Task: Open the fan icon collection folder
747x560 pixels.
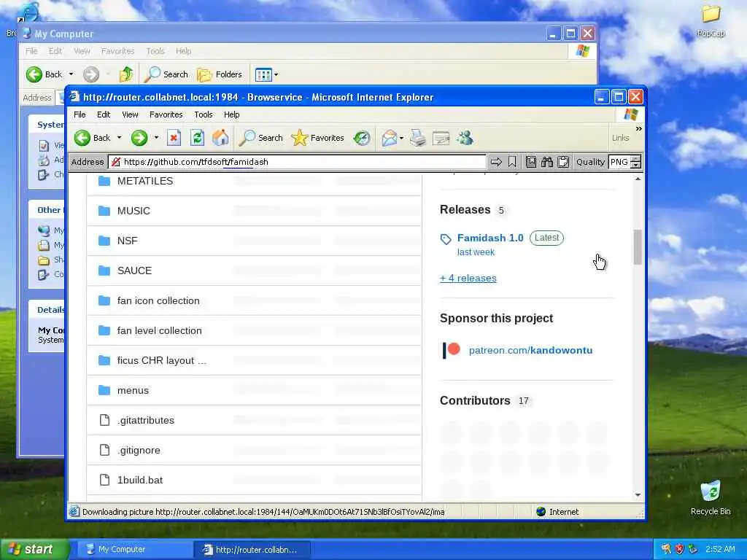Action: click(158, 301)
